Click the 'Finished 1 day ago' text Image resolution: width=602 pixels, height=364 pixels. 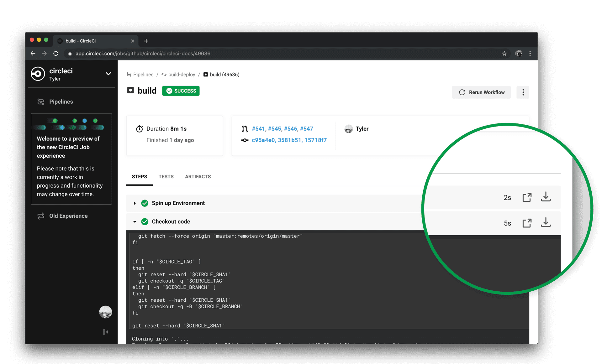170,140
